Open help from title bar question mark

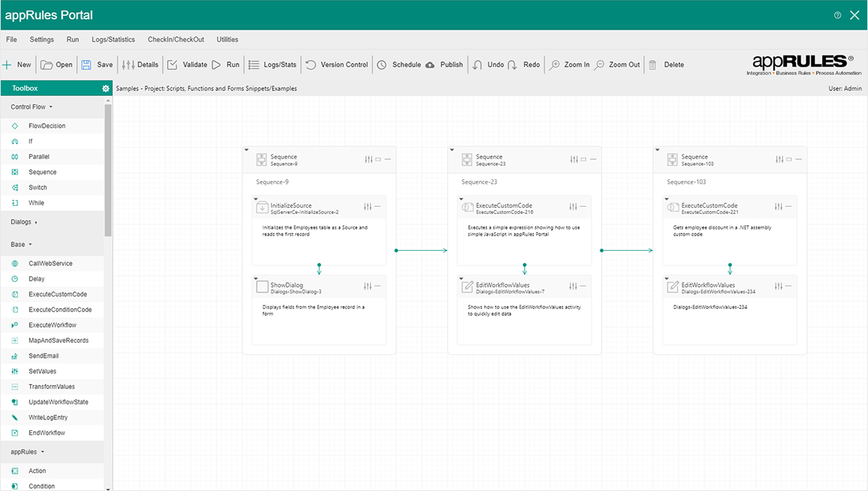[838, 15]
